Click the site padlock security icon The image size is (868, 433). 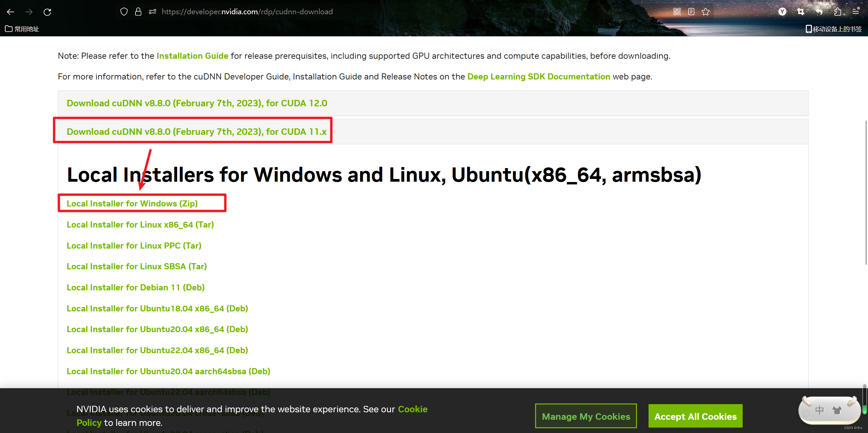pyautogui.click(x=138, y=12)
